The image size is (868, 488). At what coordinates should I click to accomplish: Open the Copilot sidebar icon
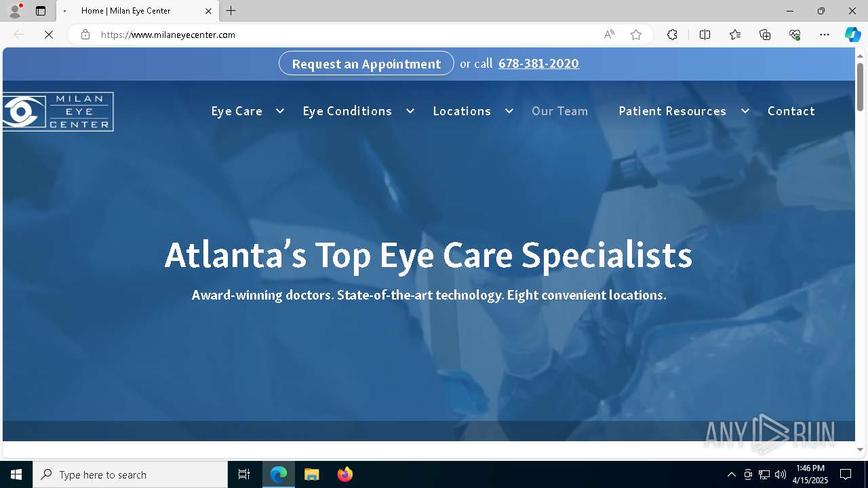pyautogui.click(x=852, y=35)
